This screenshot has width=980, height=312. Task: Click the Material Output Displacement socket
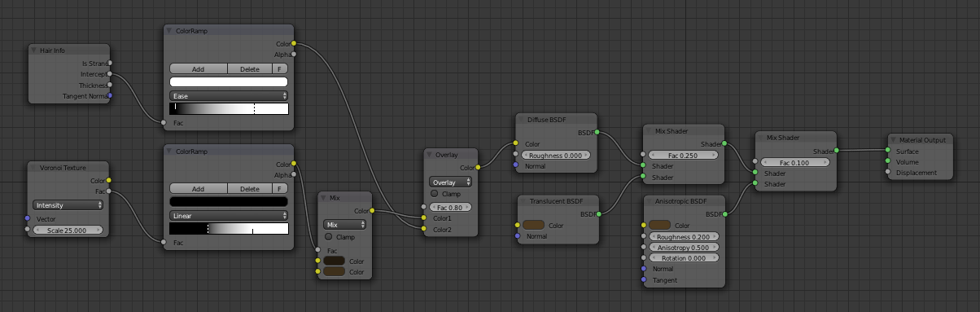tap(887, 173)
